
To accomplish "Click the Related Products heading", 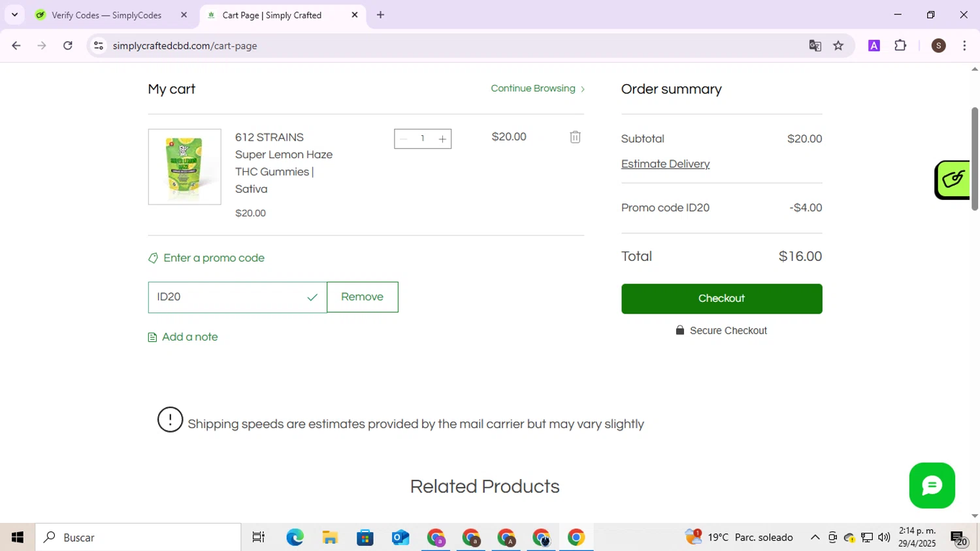I will pos(485,487).
